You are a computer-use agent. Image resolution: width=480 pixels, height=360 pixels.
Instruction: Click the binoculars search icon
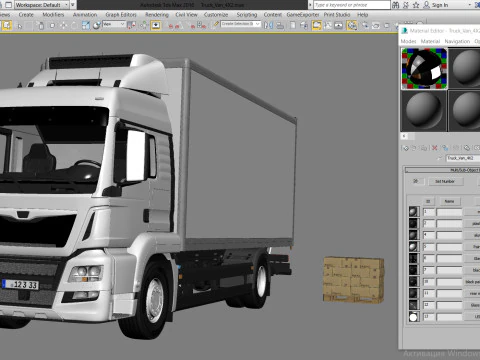[x=396, y=5]
